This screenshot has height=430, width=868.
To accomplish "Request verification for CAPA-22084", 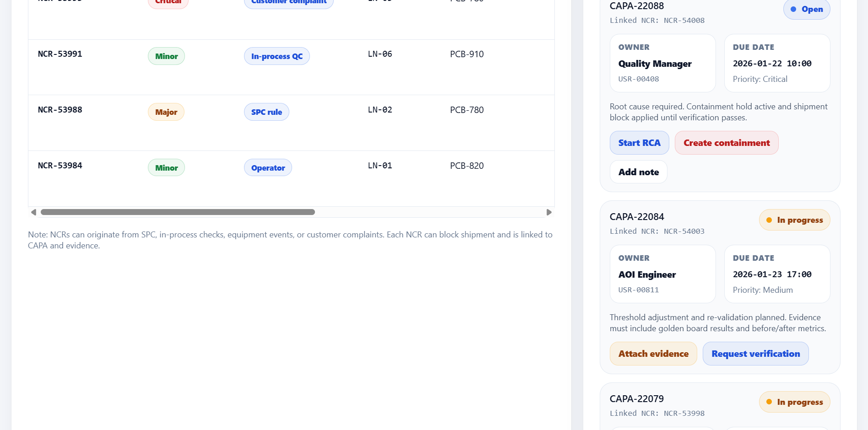I will tap(755, 354).
